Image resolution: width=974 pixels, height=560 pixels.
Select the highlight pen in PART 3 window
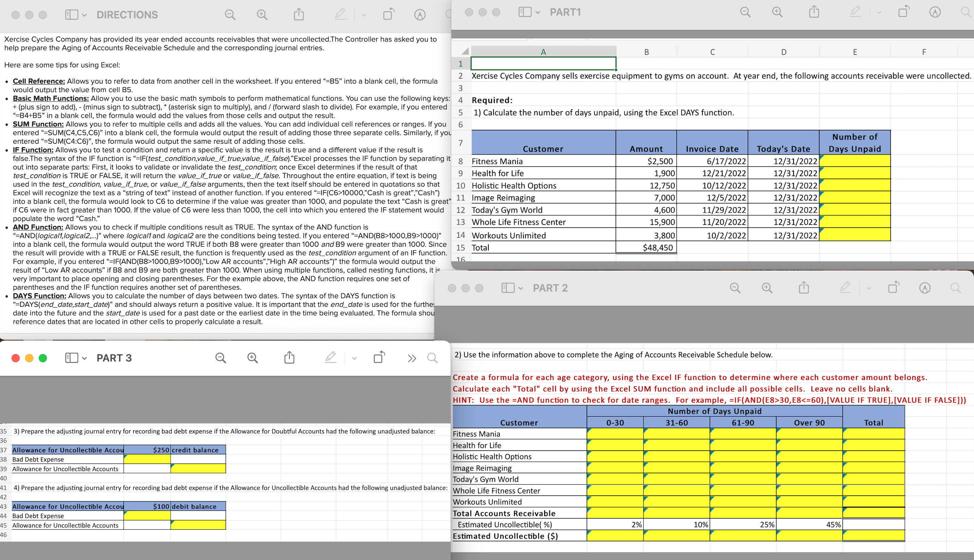point(330,358)
